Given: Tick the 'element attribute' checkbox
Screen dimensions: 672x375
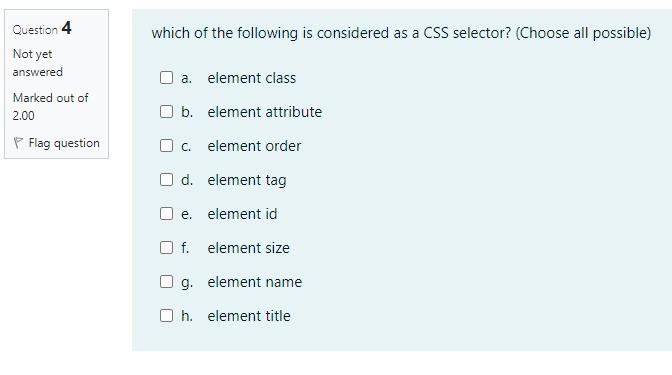Looking at the screenshot, I should pos(166,111).
